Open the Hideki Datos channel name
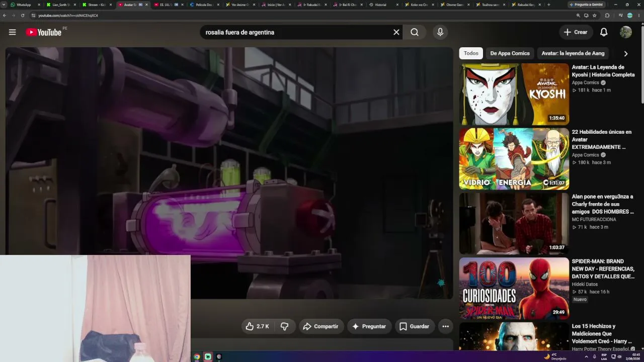Viewport: 644px width, 362px height. (x=584, y=284)
